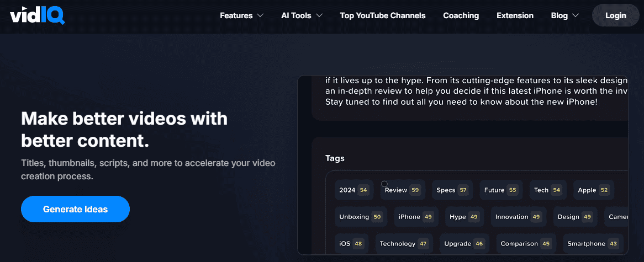This screenshot has height=262, width=644.
Task: Select the iPhone tag with score 49
Action: 416,216
